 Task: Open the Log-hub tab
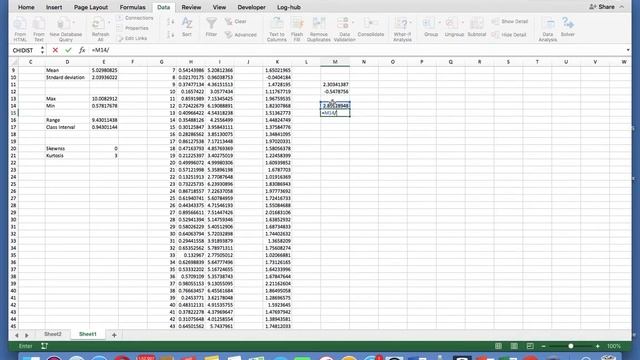coord(289,7)
